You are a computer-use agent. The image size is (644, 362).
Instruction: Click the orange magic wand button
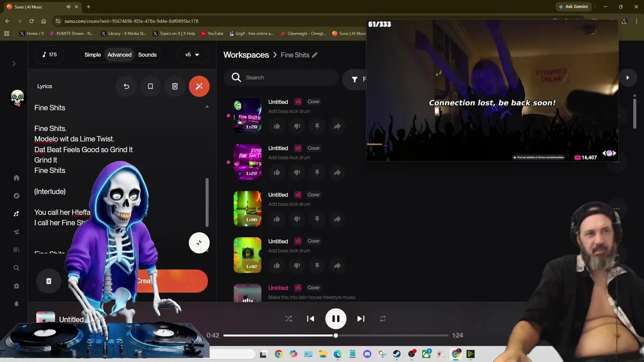199,86
